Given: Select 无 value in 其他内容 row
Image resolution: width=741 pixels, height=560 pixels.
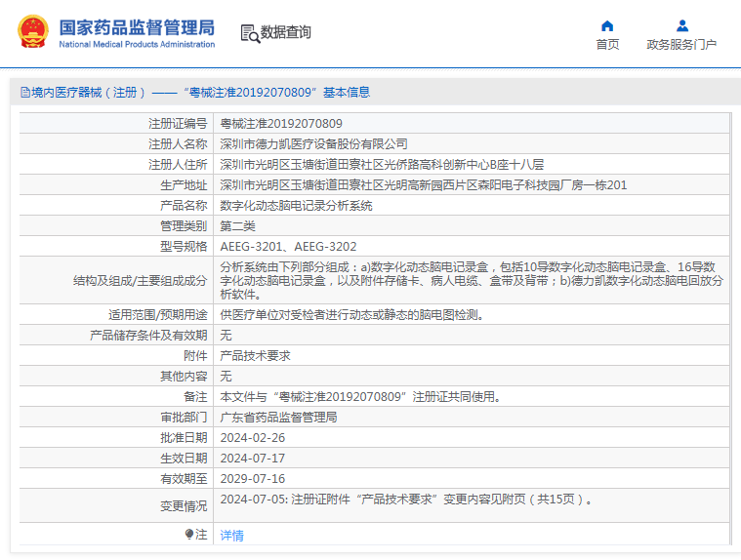Looking at the screenshot, I should coord(226,377).
